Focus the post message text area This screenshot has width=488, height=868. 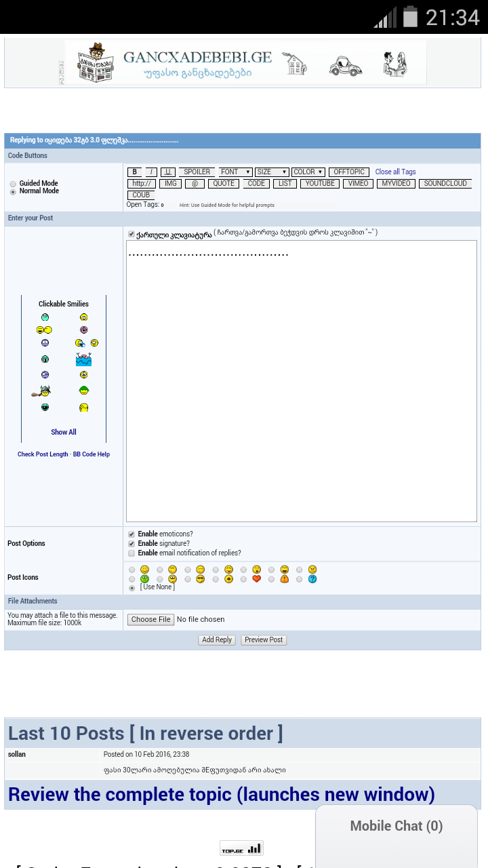point(302,381)
